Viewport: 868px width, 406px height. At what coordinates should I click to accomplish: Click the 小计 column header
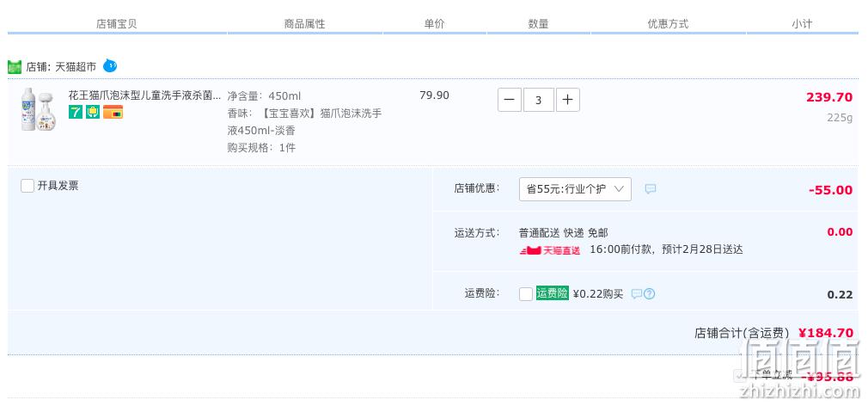tap(802, 24)
